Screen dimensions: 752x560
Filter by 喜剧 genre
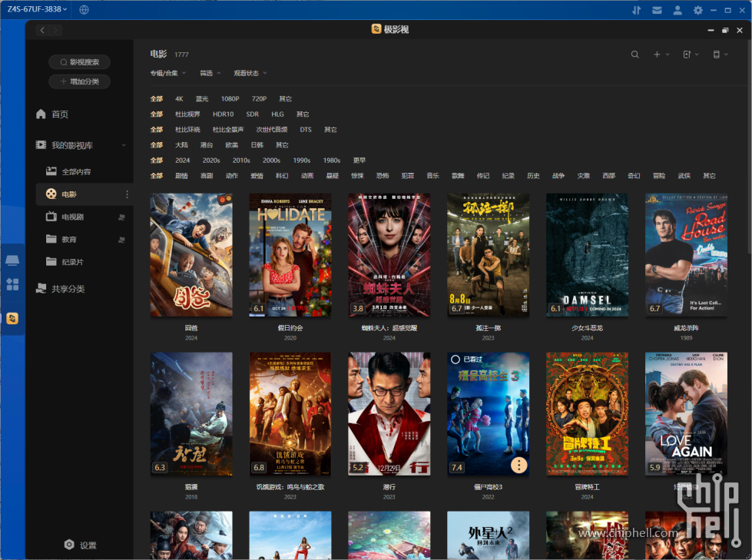click(207, 175)
